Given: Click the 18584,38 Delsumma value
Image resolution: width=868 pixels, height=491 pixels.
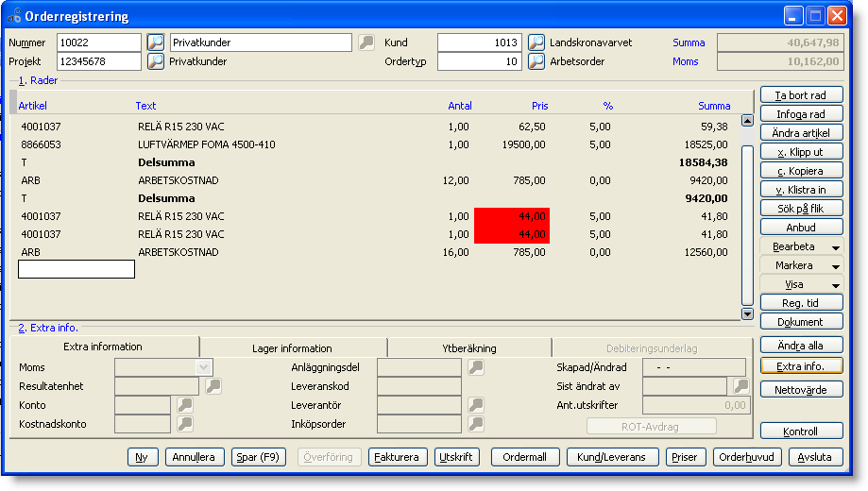Looking at the screenshot, I should pos(703,162).
